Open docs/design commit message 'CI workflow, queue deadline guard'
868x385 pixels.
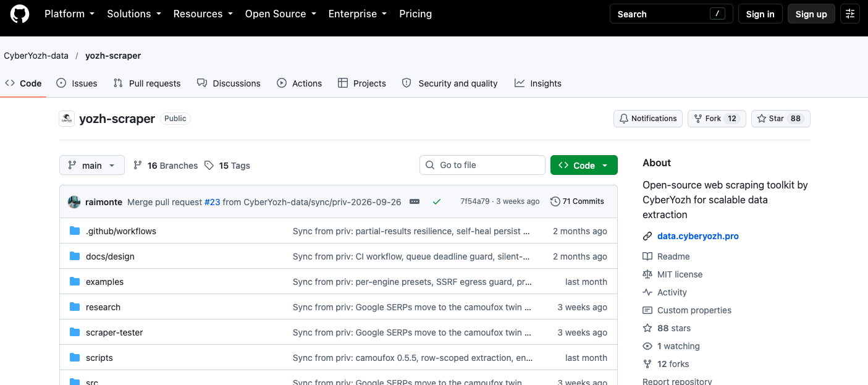(411, 256)
